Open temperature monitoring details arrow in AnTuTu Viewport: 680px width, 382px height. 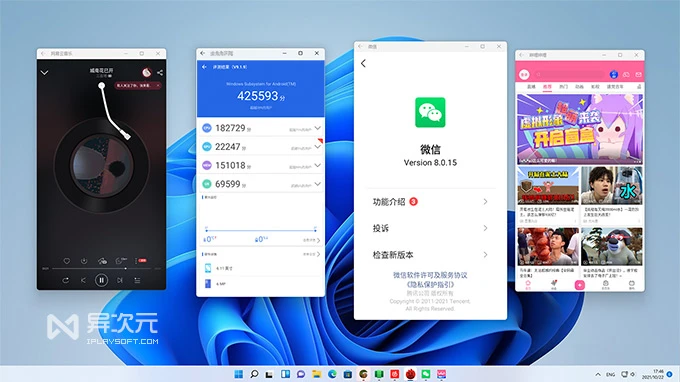pos(318,240)
